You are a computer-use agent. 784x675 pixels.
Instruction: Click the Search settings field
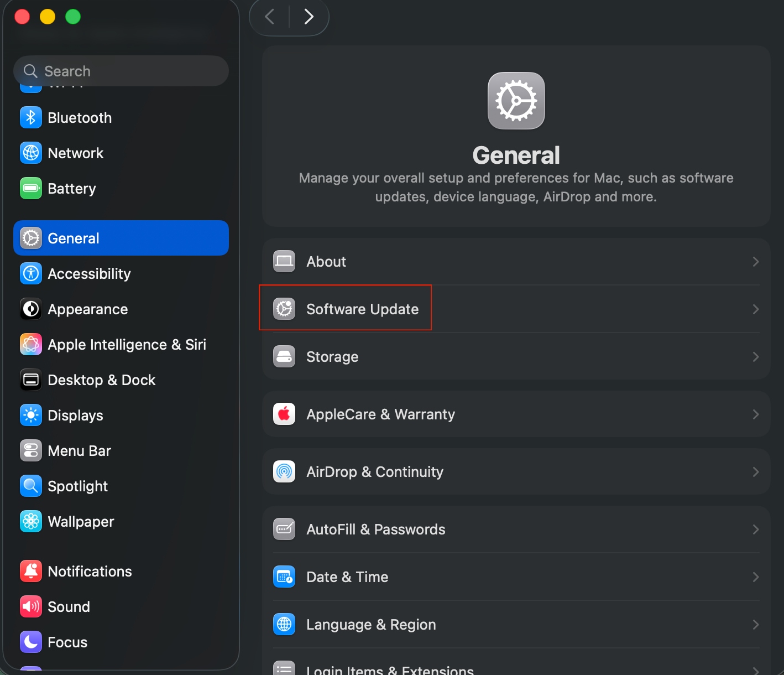121,71
